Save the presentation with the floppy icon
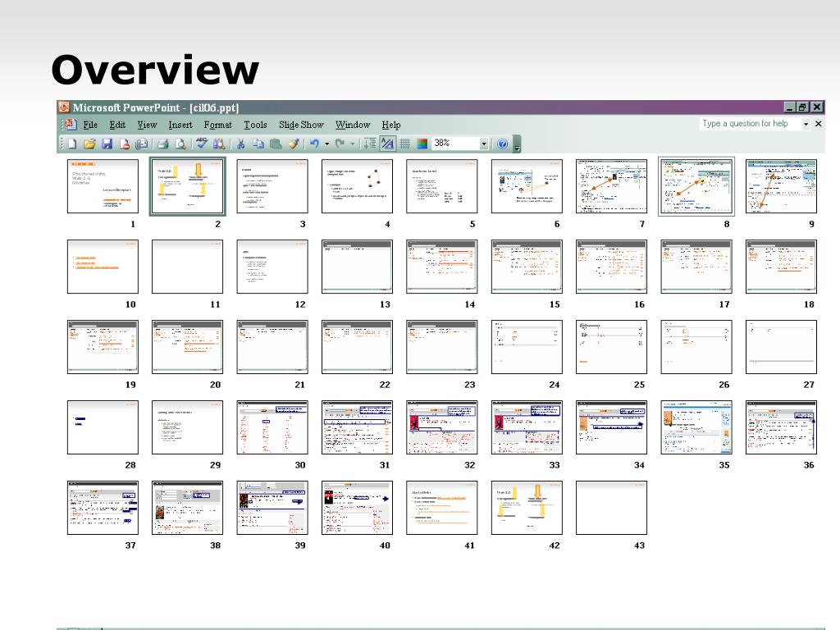Viewport: 840px width, 630px height. [x=107, y=144]
